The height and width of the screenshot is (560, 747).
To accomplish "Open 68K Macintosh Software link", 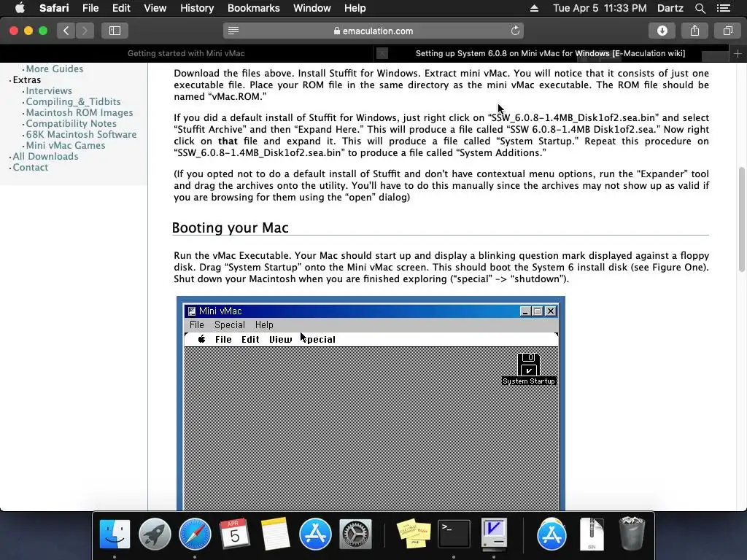I will [x=81, y=134].
